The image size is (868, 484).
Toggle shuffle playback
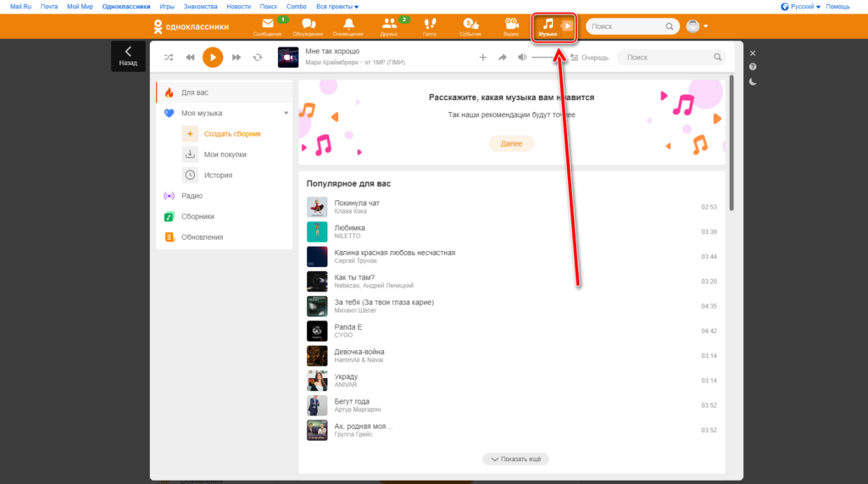[x=168, y=58]
